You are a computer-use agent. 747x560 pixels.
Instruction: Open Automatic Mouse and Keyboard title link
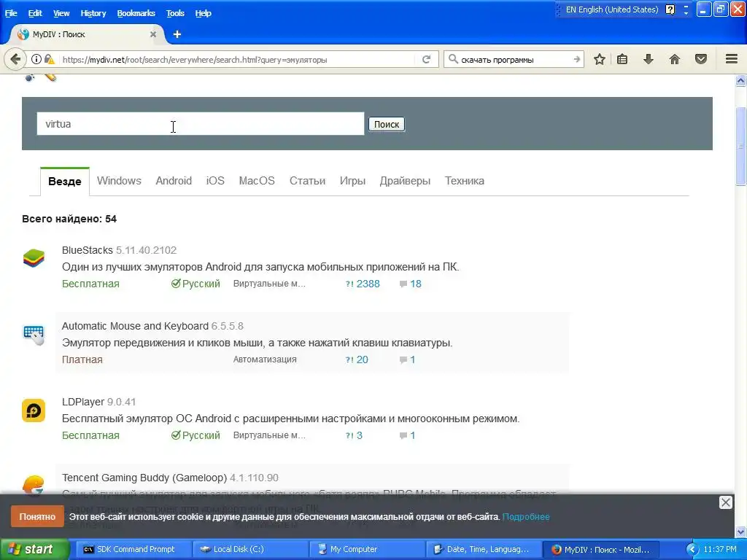click(135, 326)
